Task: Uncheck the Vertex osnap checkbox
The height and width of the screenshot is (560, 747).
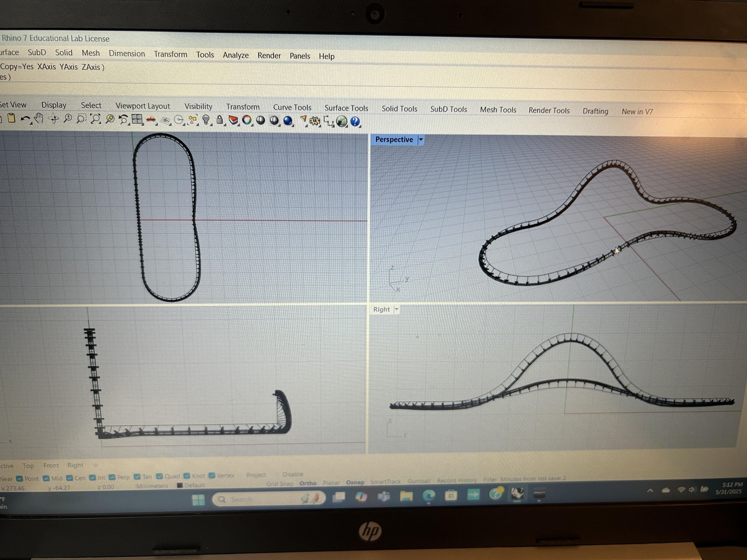Action: [212, 475]
